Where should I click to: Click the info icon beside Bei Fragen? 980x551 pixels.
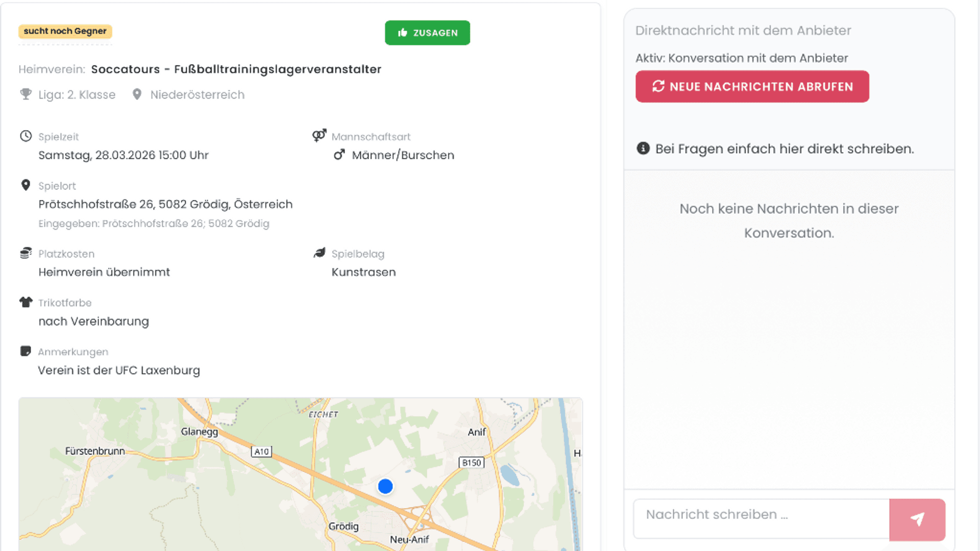coord(643,148)
